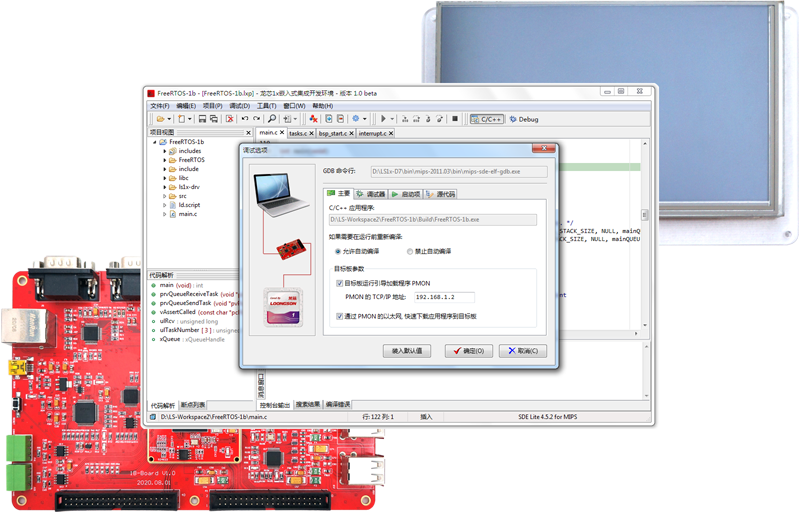Click the save all toolbar icon
800x512 pixels.
(214, 119)
